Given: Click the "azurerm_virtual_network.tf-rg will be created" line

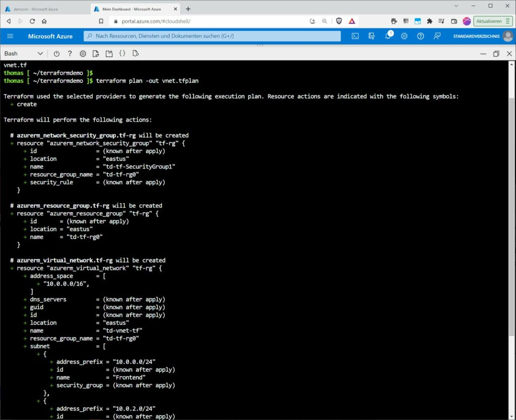Looking at the screenshot, I should click(88, 260).
